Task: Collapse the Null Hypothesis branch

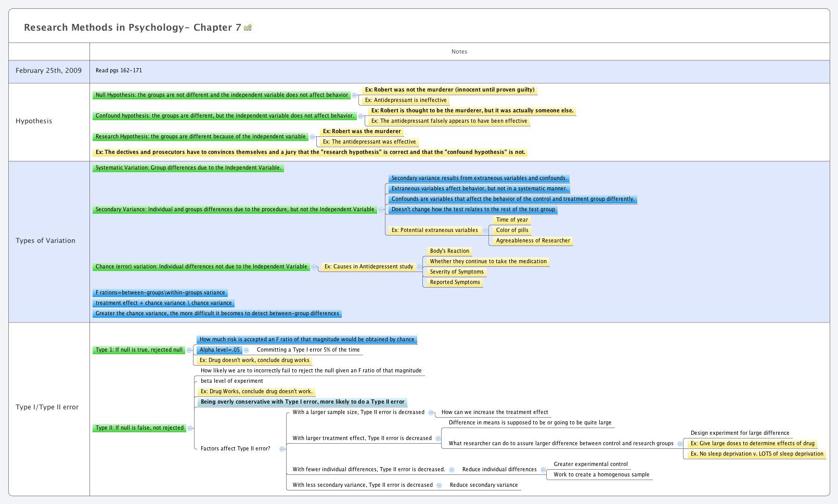Action: point(355,95)
